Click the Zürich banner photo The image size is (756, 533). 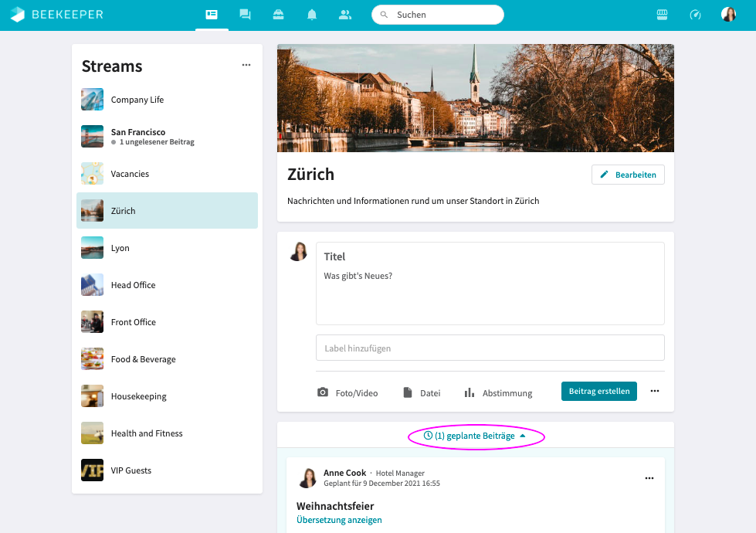point(476,98)
